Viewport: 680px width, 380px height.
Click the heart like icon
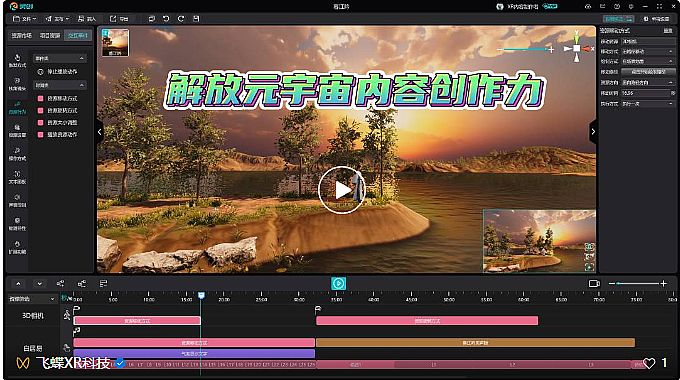649,363
